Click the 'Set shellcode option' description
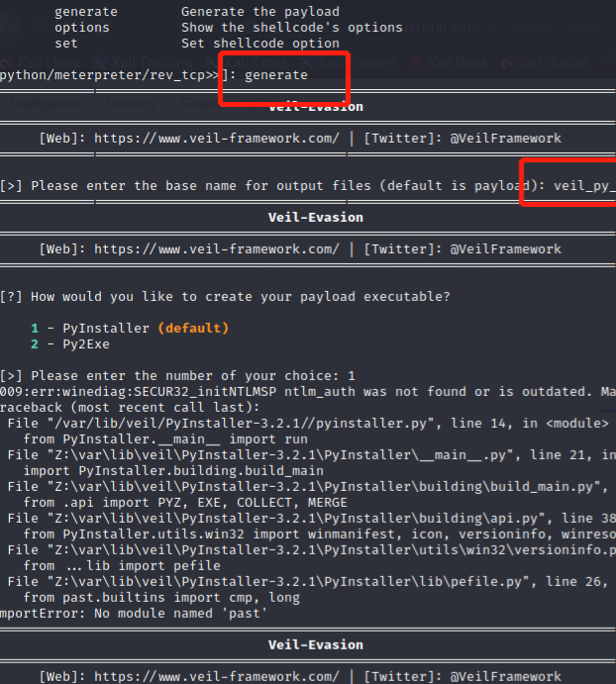This screenshot has height=684, width=616. point(260,44)
